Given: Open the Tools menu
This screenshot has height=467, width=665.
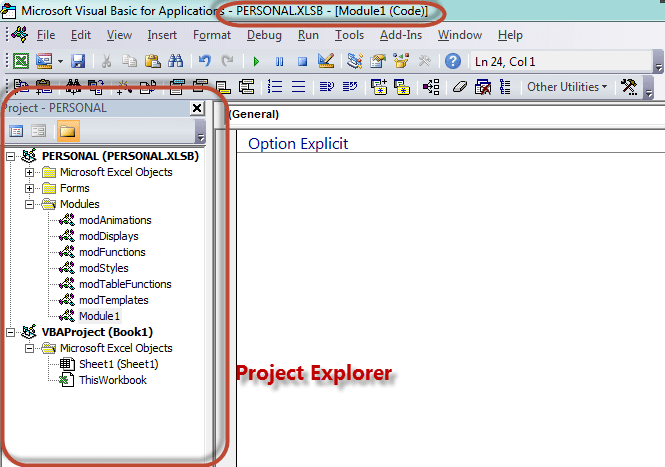Looking at the screenshot, I should click(x=349, y=35).
